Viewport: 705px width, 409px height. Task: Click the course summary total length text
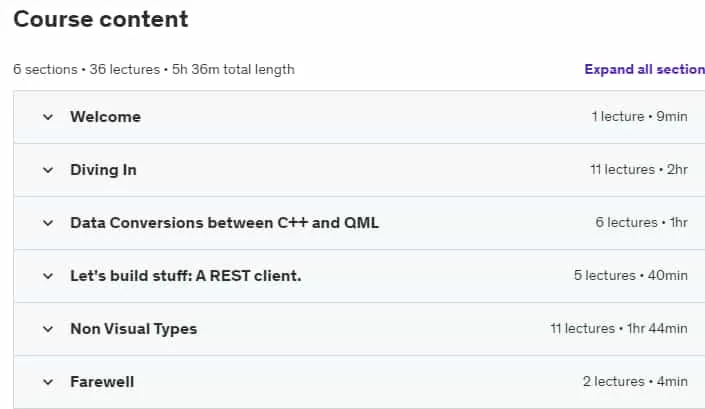(154, 70)
